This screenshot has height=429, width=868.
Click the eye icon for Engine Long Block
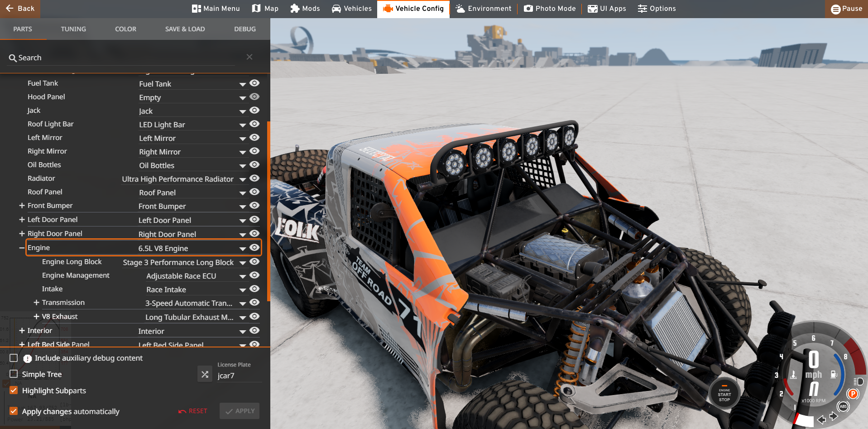pos(254,261)
